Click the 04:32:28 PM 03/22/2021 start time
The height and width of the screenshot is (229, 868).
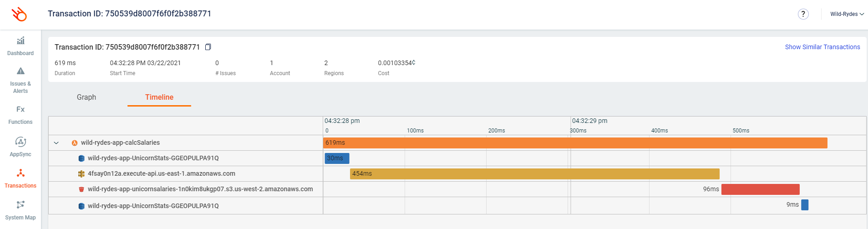click(145, 63)
